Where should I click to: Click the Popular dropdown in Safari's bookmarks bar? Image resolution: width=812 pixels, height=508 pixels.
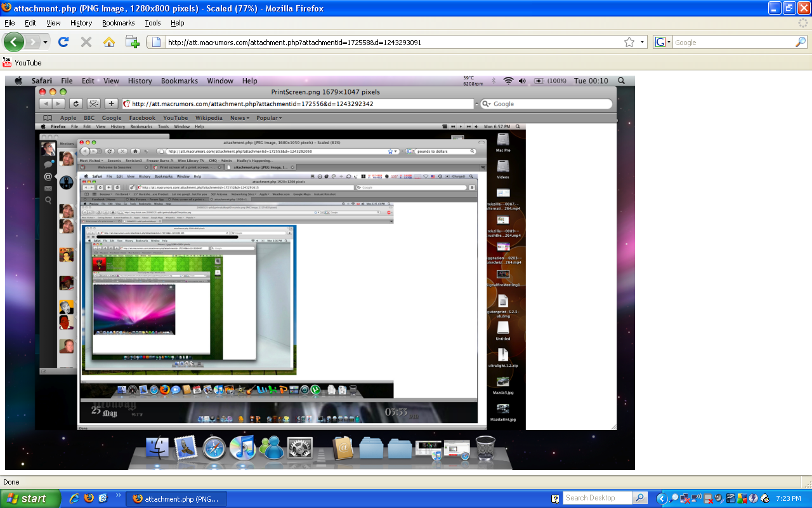(270, 117)
